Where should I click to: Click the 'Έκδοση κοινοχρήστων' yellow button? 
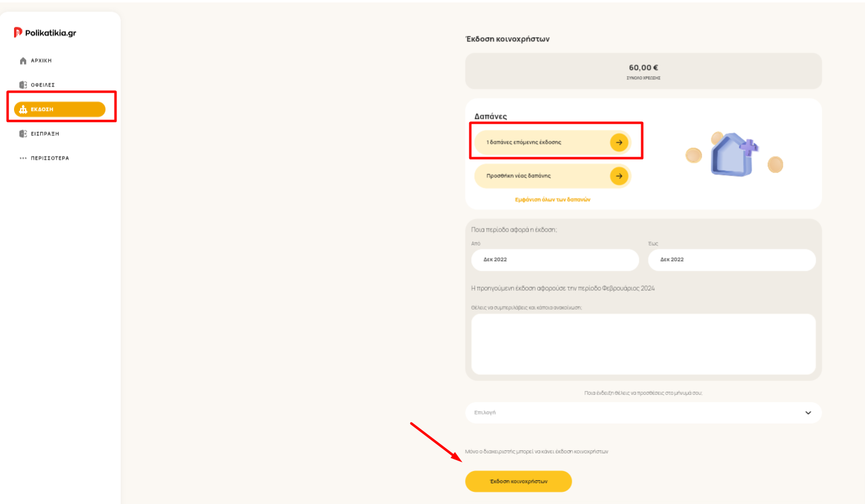pos(519,481)
